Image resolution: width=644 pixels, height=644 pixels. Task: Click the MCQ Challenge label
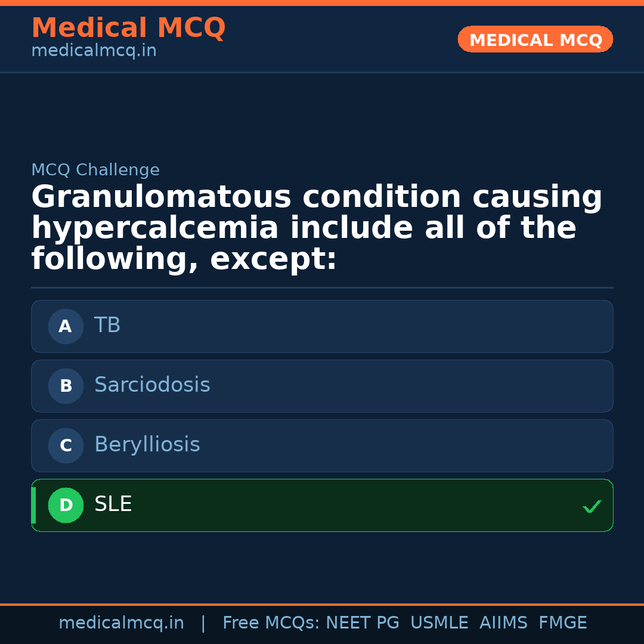[x=95, y=170]
